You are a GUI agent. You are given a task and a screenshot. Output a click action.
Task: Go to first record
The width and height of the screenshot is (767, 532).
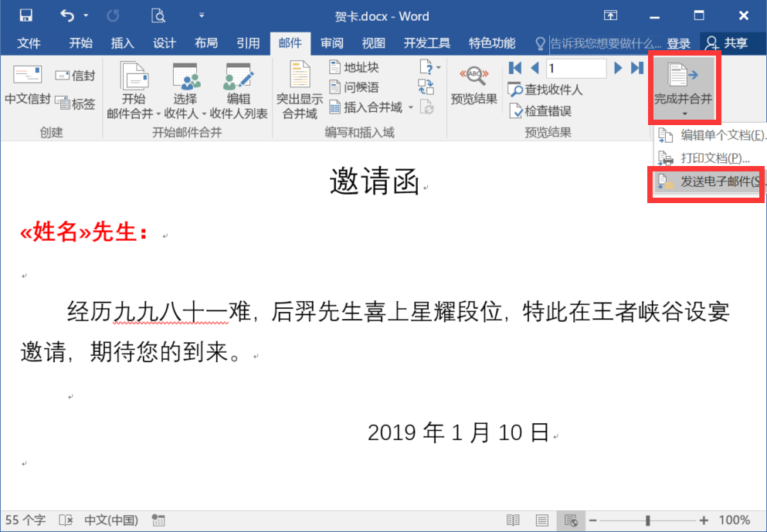pyautogui.click(x=515, y=68)
